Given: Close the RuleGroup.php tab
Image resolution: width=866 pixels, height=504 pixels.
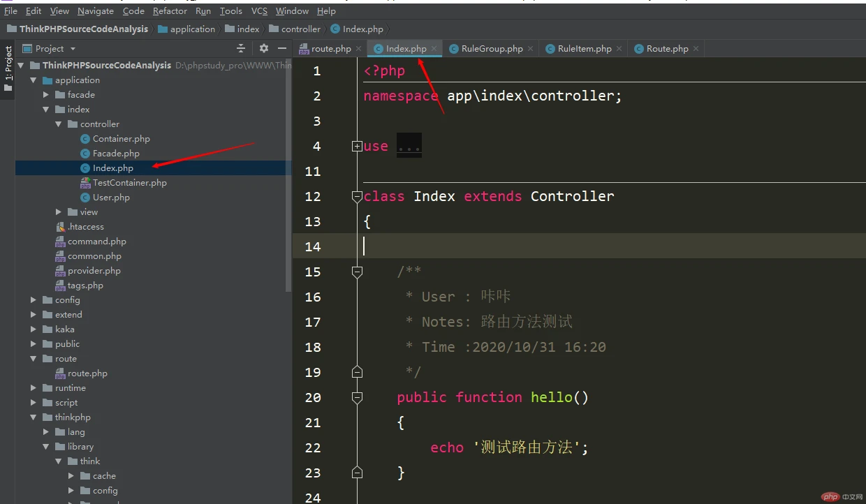Looking at the screenshot, I should [531, 48].
